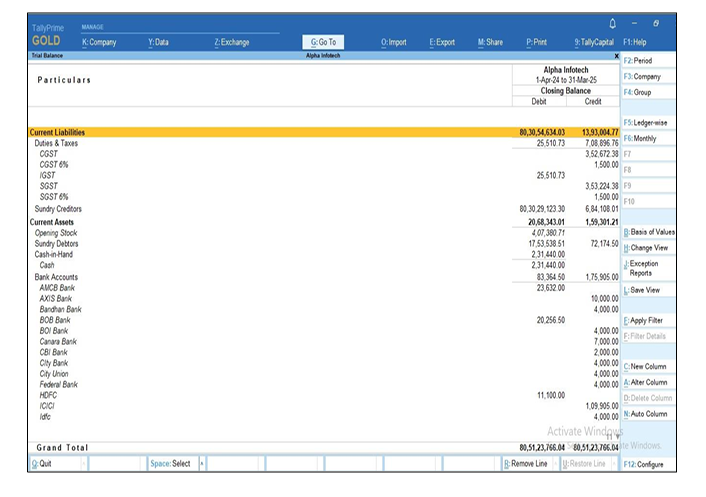Select the AXIS Bank ledger
The width and height of the screenshot is (706, 497).
324,298
